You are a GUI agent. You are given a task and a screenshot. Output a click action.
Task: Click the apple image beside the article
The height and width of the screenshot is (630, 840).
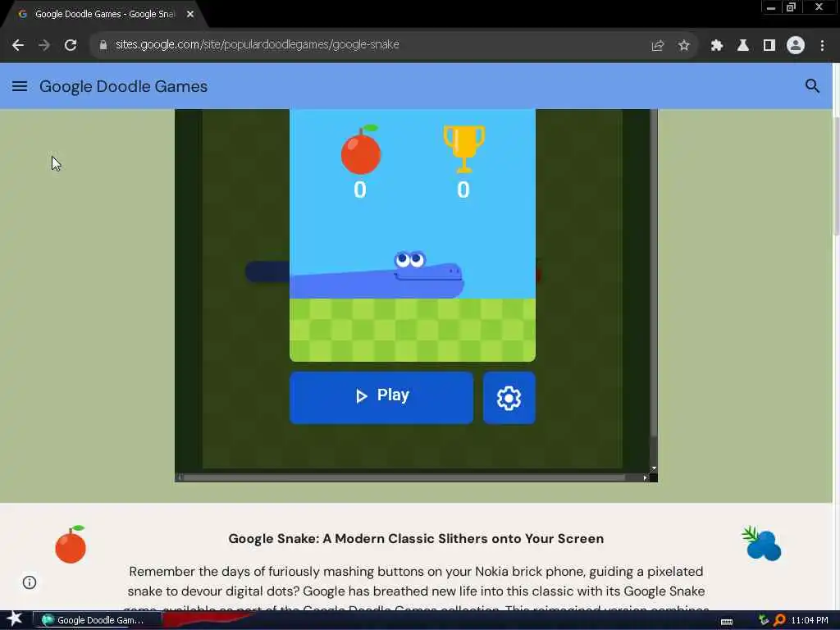[71, 545]
